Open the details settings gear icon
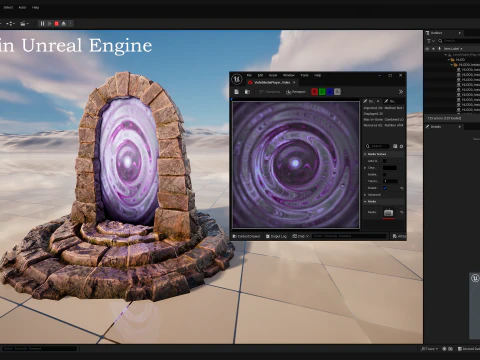The image size is (480, 360). point(401,146)
